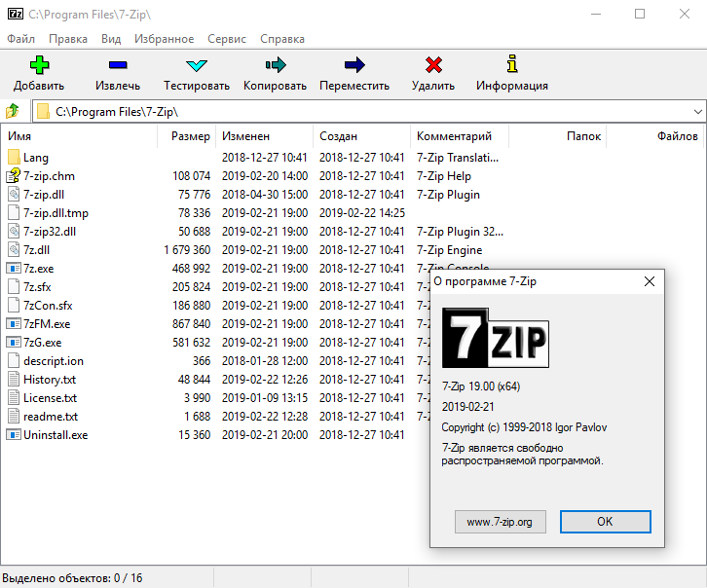Select file name History.txt
The width and height of the screenshot is (707, 588).
click(x=50, y=380)
